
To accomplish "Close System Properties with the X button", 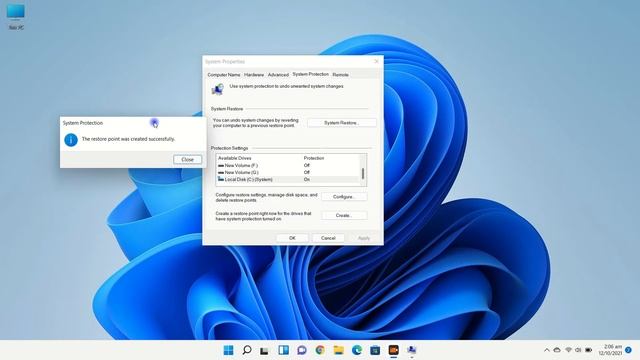I will click(x=376, y=61).
